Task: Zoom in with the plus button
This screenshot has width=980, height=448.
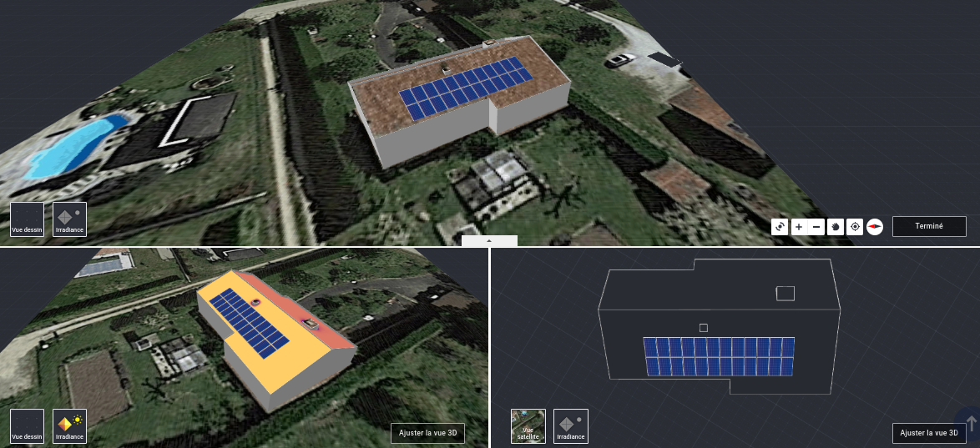Action: coord(799,226)
